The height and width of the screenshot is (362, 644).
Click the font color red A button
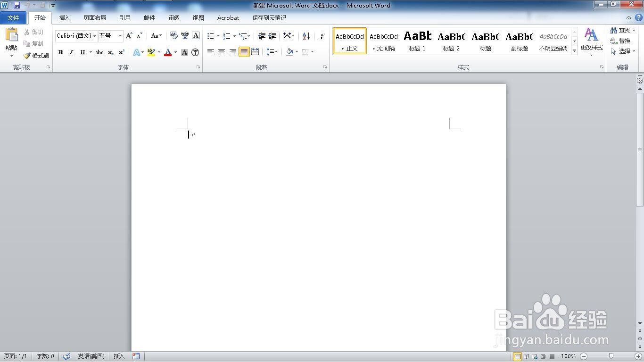pos(167,52)
